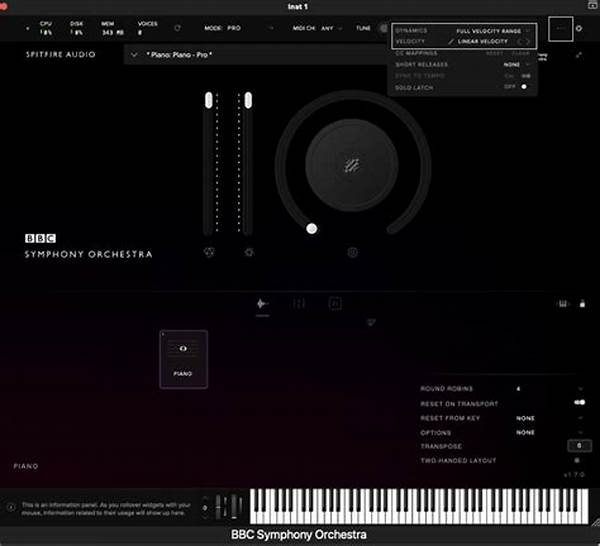Click the Reset button in CC Mappings row
This screenshot has width=600, height=546.
494,53
